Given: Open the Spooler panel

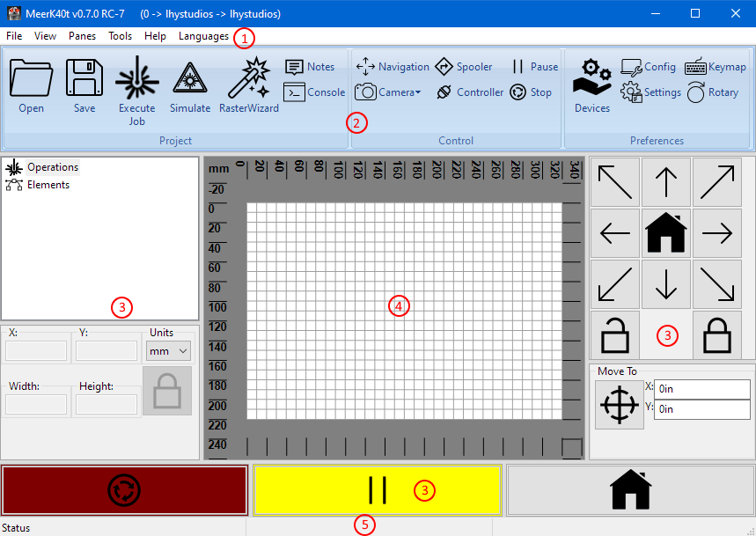Looking at the screenshot, I should coord(464,67).
